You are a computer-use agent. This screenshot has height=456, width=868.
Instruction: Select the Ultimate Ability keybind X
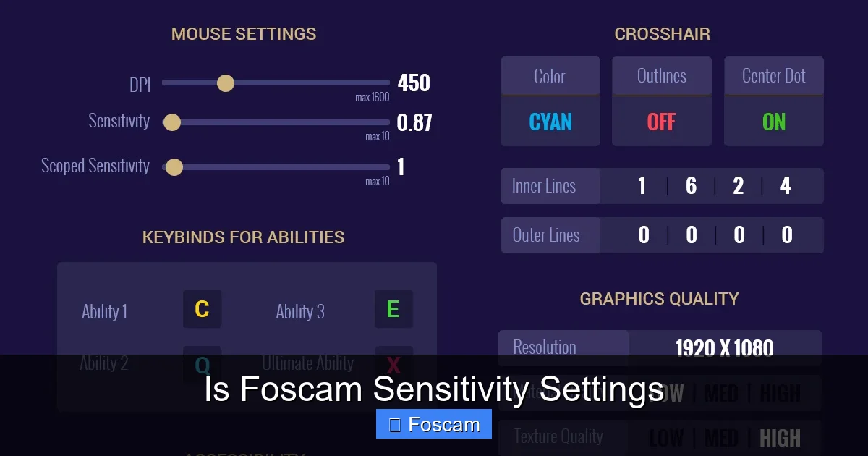click(393, 363)
